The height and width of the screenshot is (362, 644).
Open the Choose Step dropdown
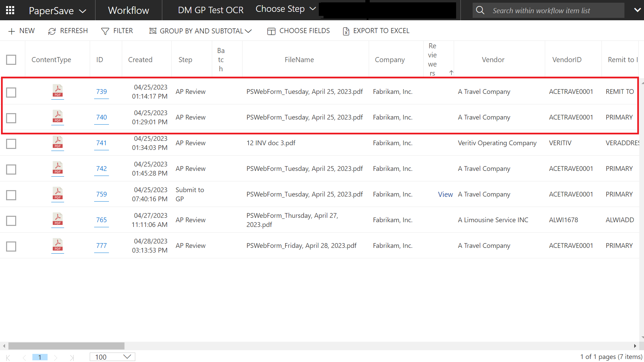click(285, 9)
